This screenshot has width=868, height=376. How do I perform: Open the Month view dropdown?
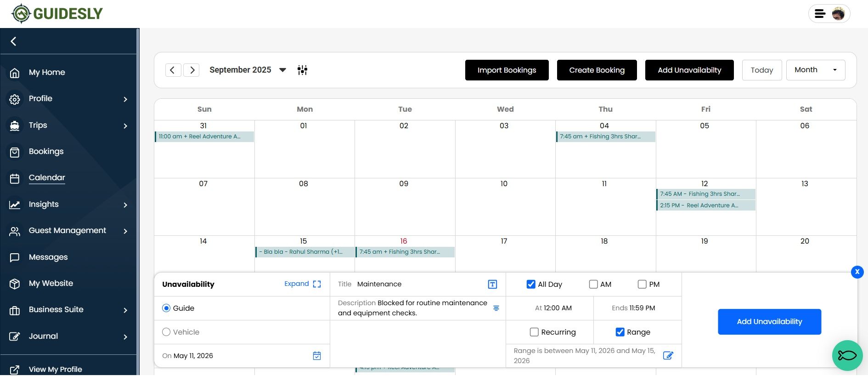(x=815, y=70)
